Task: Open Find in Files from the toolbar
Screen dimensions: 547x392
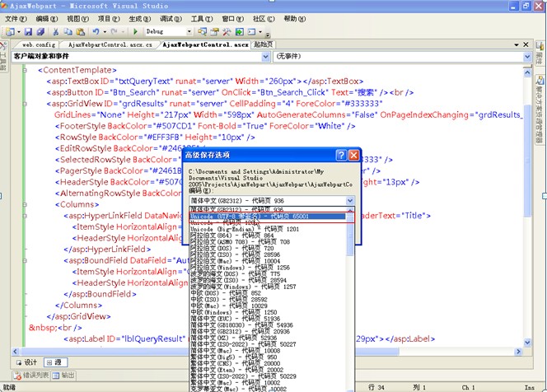Action: tap(202, 32)
